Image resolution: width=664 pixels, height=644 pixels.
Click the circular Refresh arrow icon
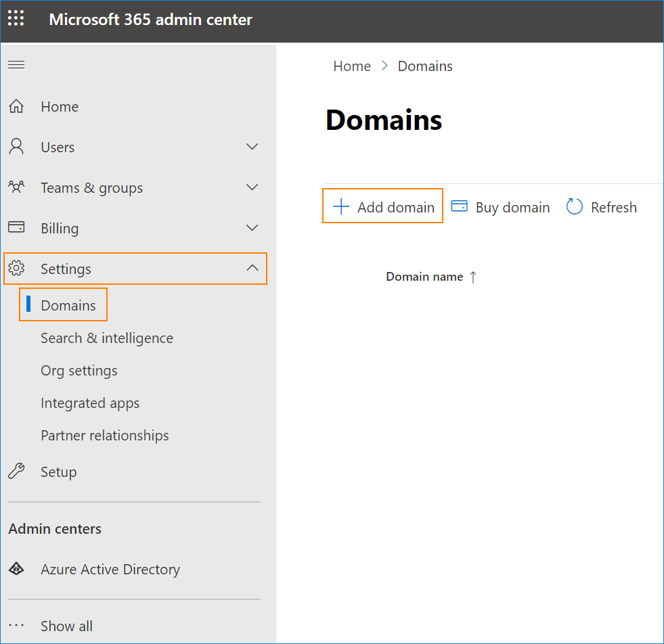[574, 207]
